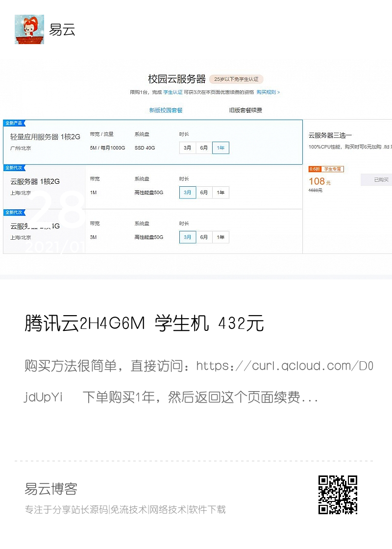This screenshot has width=392, height=549.
Task: Click the 全新代次 tag on 1核2G row
Action: pyautogui.click(x=14, y=168)
